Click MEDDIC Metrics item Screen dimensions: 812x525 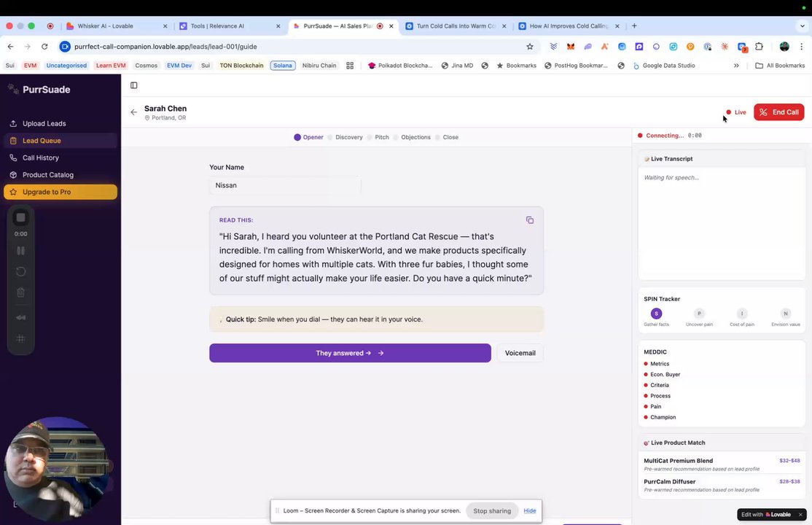(657, 364)
